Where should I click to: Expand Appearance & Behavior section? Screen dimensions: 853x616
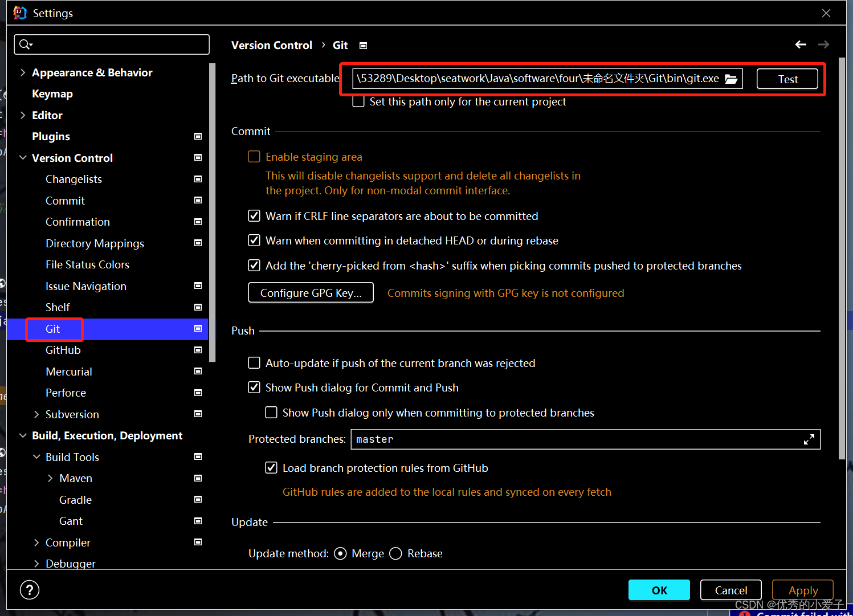coord(23,72)
